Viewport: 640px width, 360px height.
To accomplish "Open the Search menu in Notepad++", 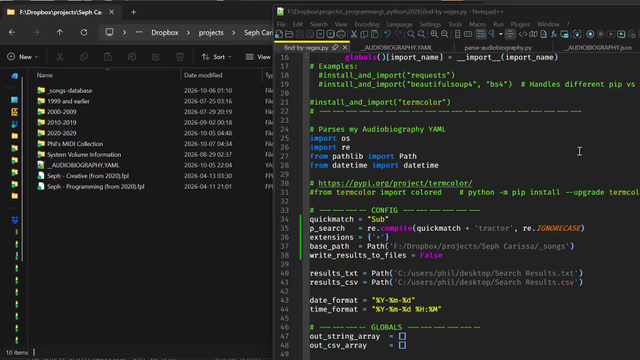I will point(319,24).
